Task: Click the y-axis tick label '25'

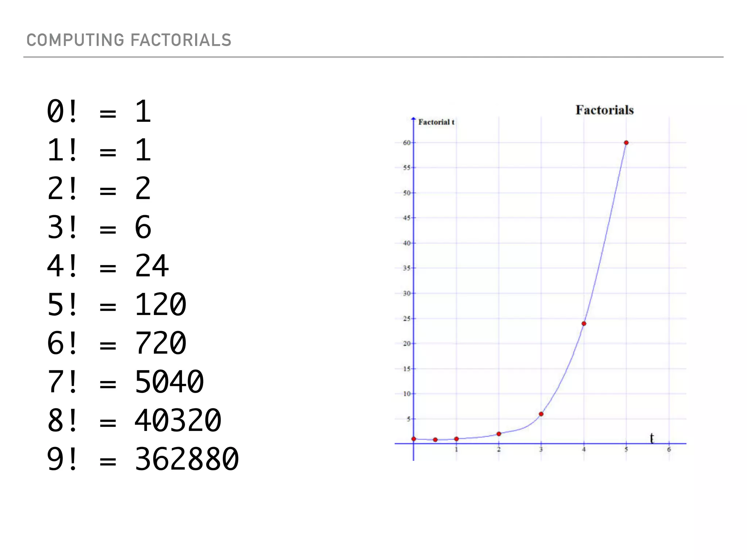Action: 406,319
